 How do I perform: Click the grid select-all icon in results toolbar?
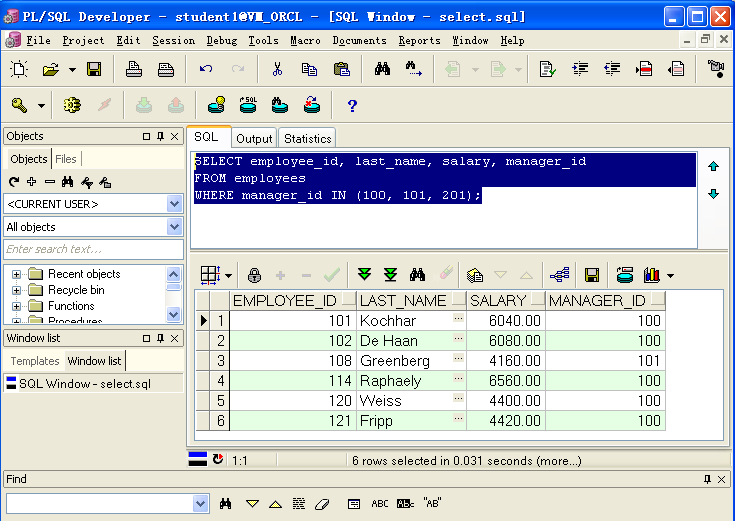[x=210, y=275]
